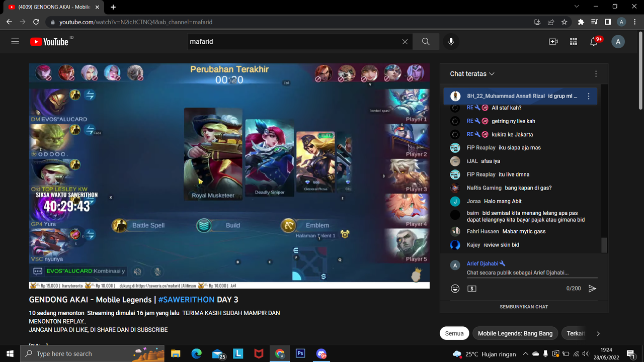Send the chat message with the arrow icon

click(x=592, y=289)
